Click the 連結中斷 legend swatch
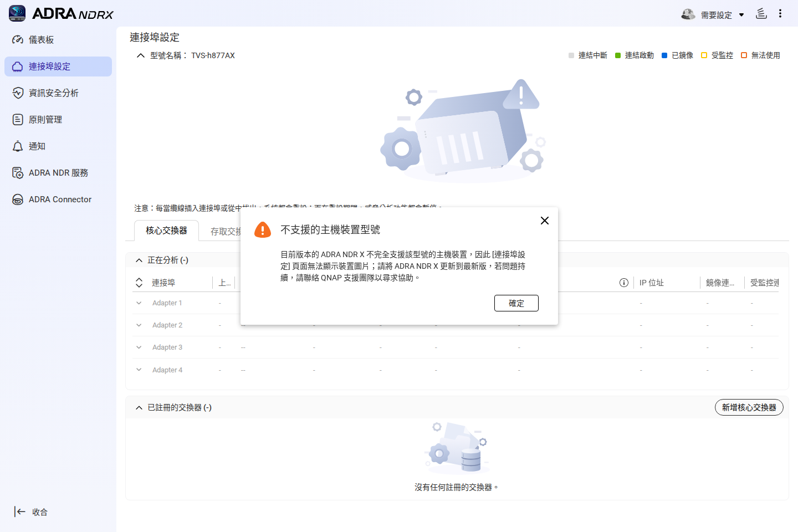Screen dimensions: 798x532 coord(571,55)
